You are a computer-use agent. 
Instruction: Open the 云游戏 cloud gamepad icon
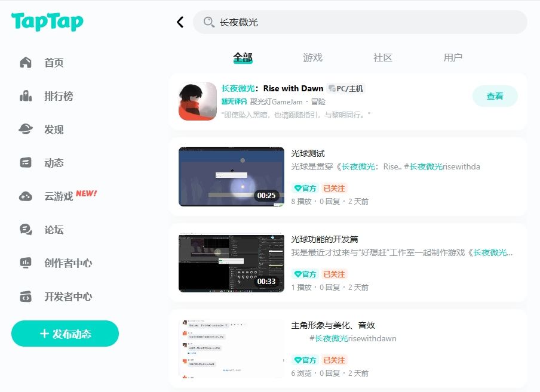click(26, 196)
